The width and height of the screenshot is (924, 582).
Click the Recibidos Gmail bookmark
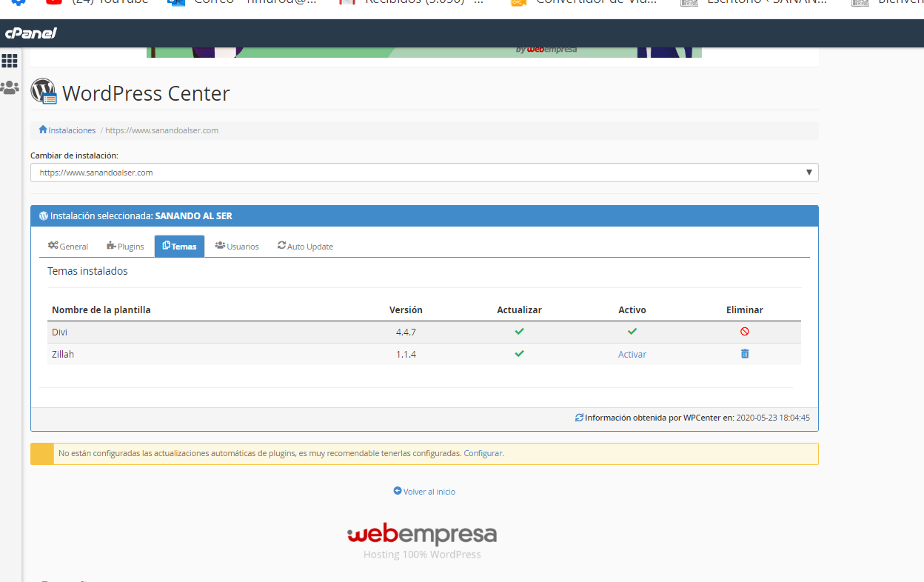click(411, 3)
